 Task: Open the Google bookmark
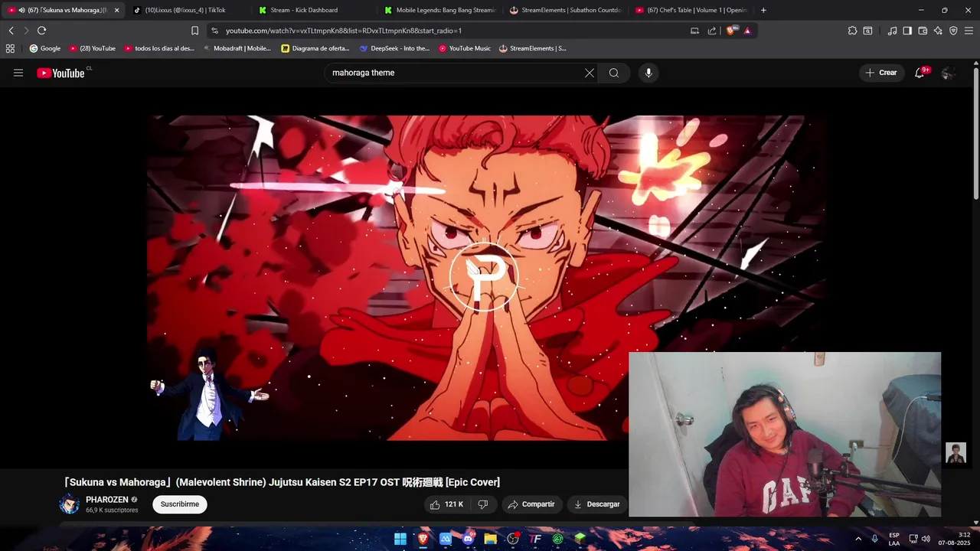(44, 48)
